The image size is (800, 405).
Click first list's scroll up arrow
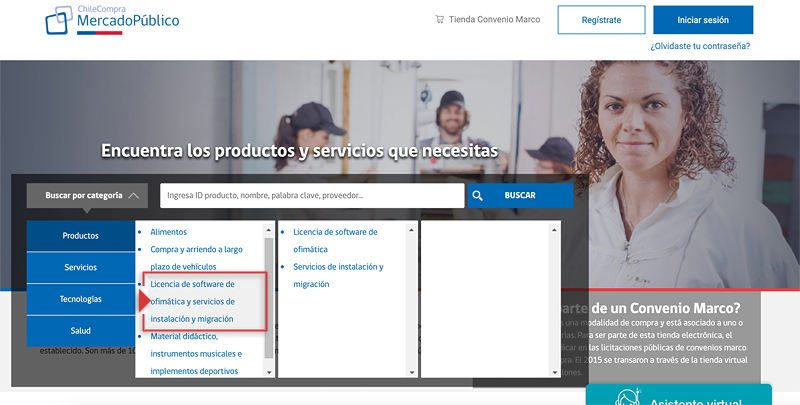269,230
